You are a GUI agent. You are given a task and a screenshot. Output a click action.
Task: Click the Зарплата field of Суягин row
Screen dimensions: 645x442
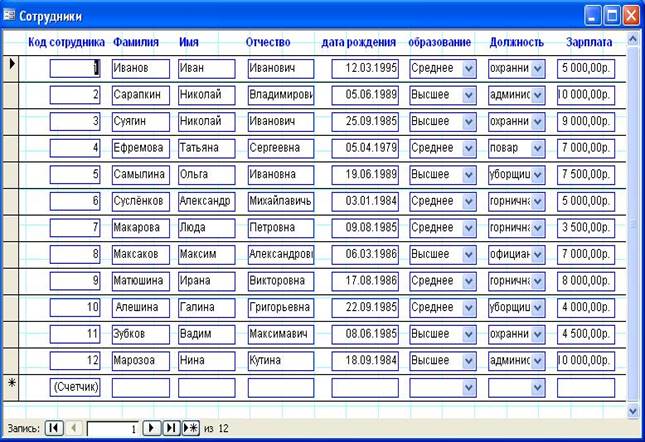(x=586, y=121)
